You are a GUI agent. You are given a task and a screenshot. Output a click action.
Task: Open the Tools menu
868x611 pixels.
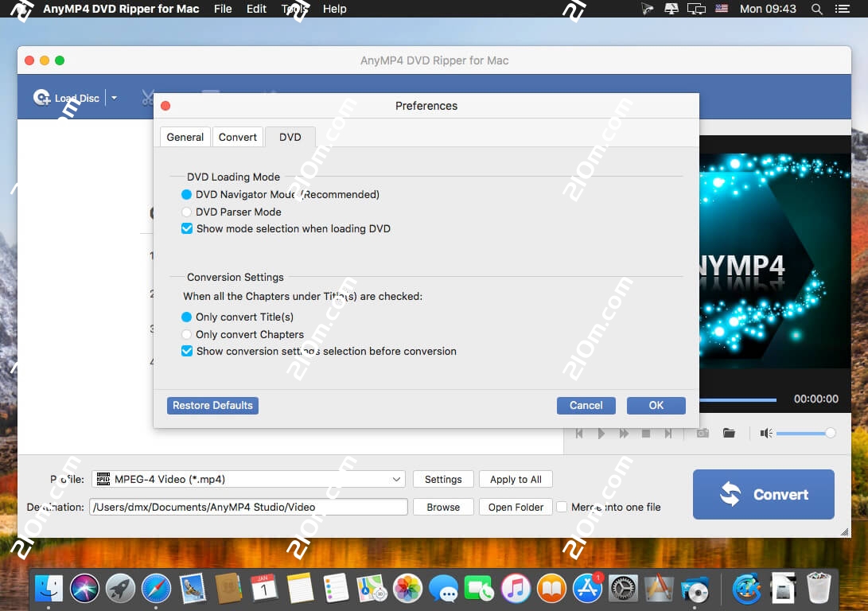(294, 9)
